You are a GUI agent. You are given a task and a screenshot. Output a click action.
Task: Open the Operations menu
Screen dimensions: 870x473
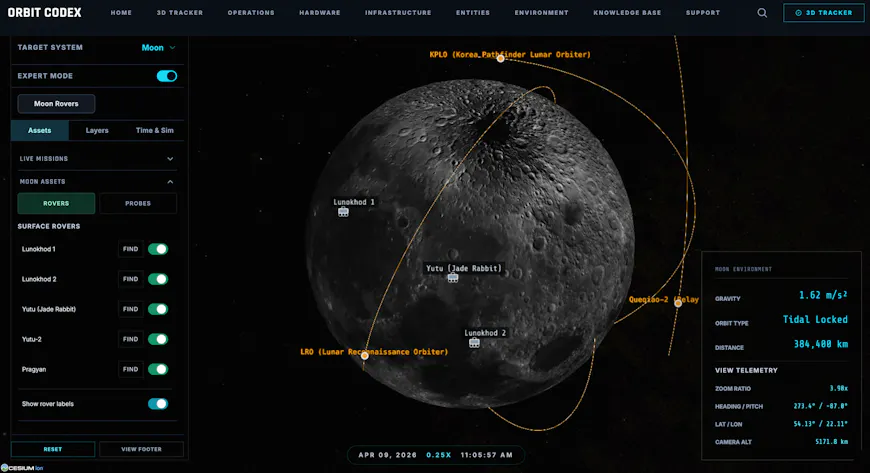click(x=251, y=13)
